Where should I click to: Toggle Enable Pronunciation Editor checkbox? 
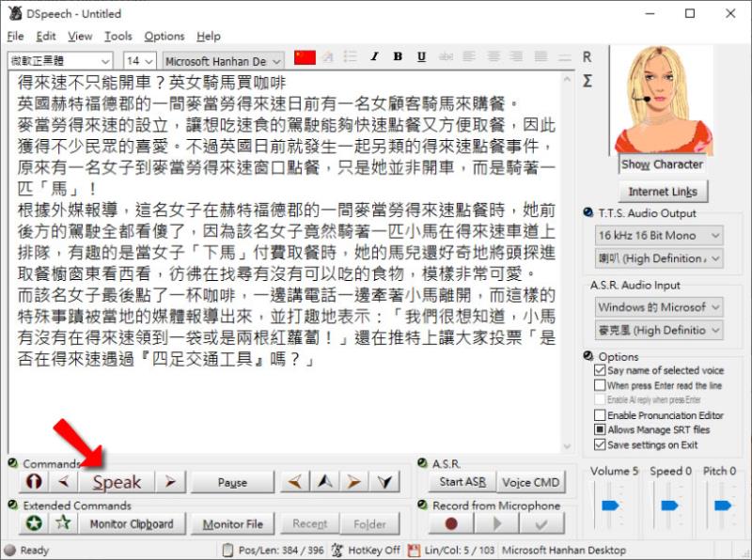(x=600, y=414)
